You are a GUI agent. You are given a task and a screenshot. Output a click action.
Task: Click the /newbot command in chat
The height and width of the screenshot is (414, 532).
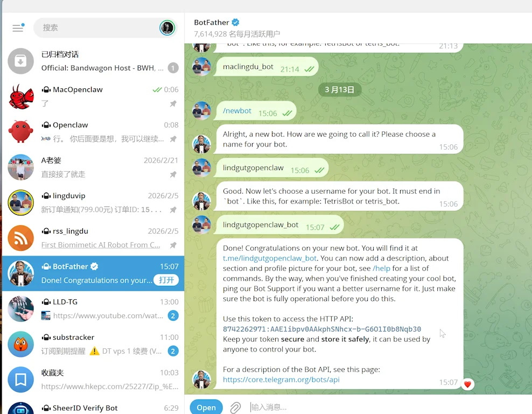coord(237,110)
